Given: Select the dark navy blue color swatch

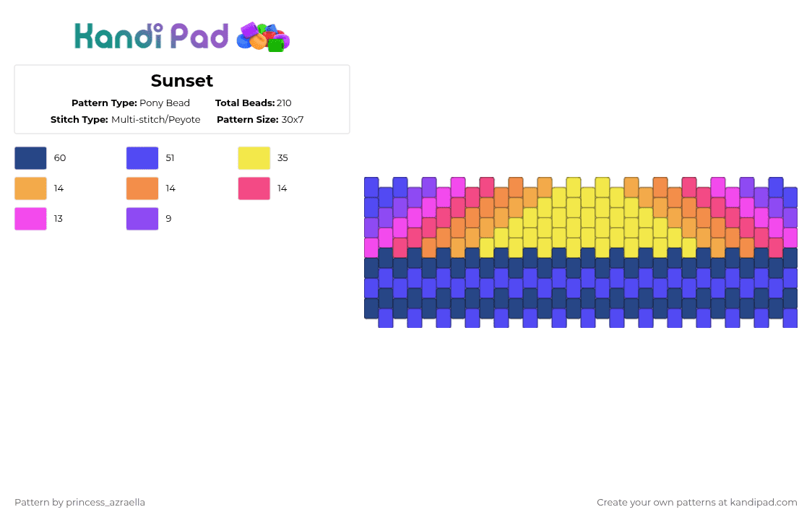Looking at the screenshot, I should click(x=30, y=158).
